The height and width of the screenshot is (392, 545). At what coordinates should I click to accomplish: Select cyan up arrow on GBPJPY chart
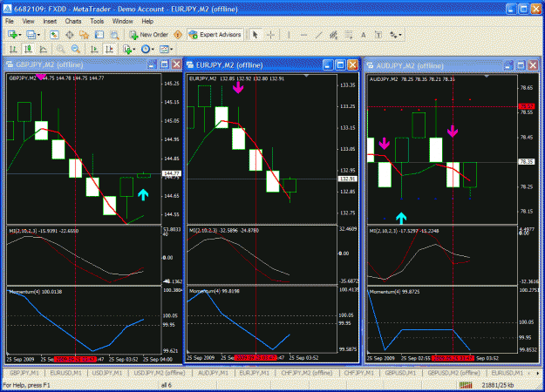tap(143, 195)
